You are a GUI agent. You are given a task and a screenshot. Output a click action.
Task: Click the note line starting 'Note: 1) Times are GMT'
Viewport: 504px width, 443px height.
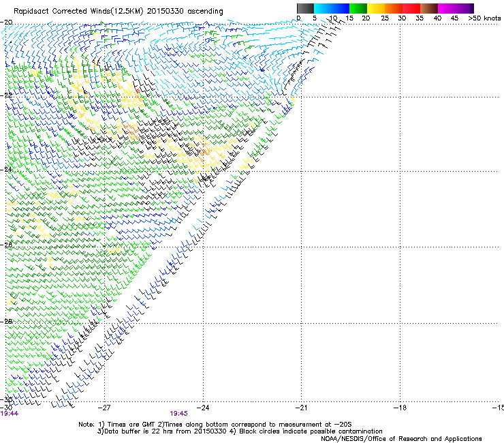click(x=215, y=425)
